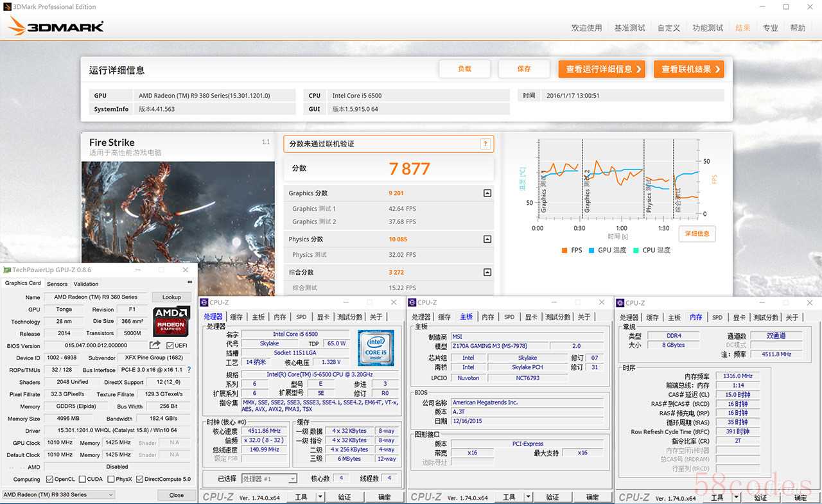This screenshot has height=504, width=822.
Task: Enable the CUDA checkbox
Action: pyautogui.click(x=81, y=479)
